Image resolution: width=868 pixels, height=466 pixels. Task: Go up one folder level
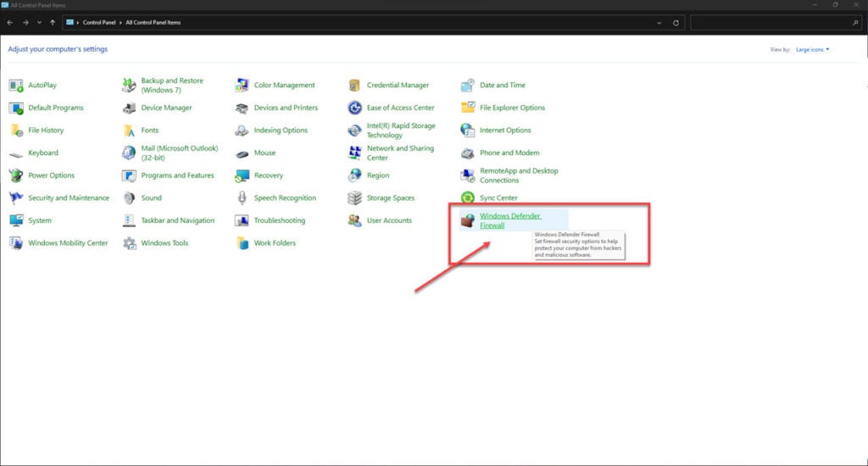click(53, 23)
